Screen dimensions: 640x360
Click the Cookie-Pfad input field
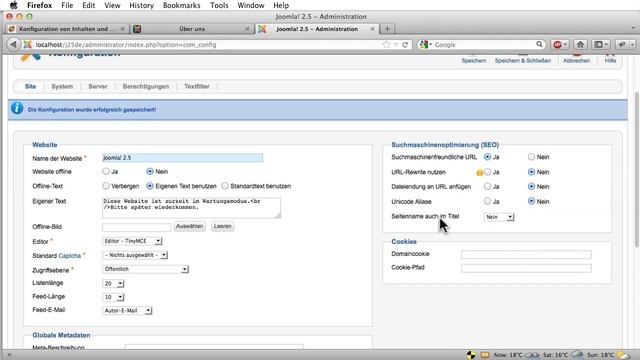pyautogui.click(x=526, y=268)
